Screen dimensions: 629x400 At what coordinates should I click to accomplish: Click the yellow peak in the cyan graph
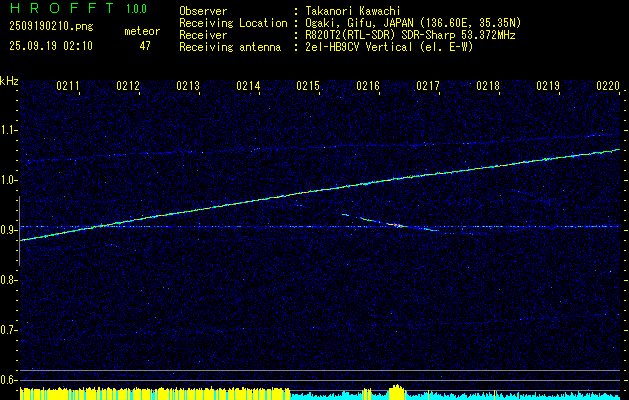(397, 392)
